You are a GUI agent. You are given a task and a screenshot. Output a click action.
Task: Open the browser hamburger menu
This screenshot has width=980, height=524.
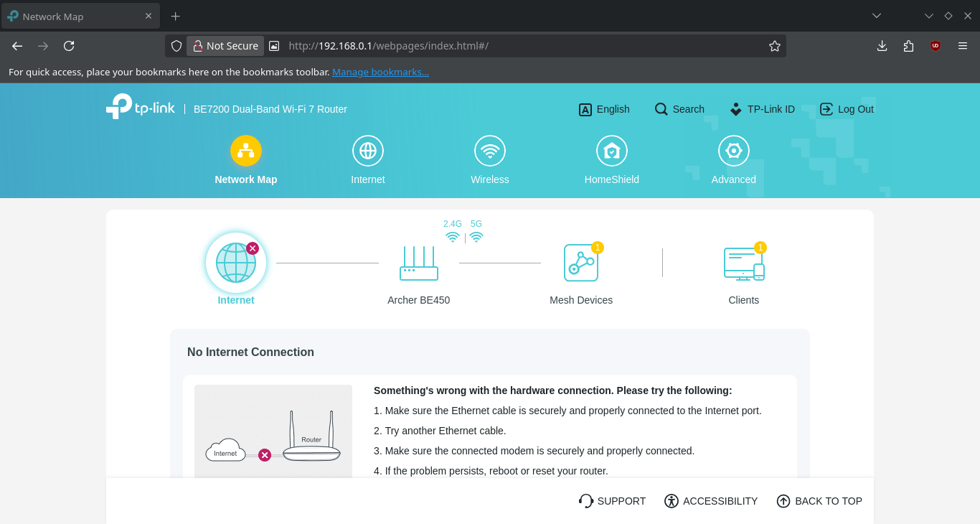click(x=963, y=46)
